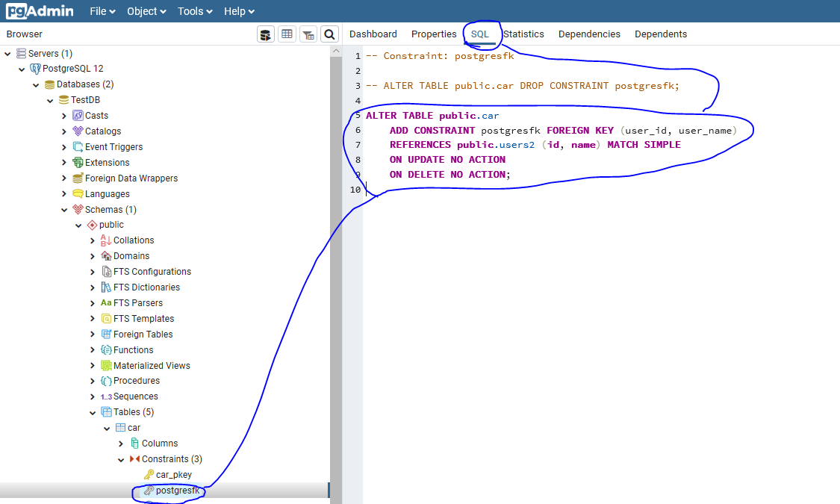
Task: Expand the Catalogs node
Action: tap(64, 131)
